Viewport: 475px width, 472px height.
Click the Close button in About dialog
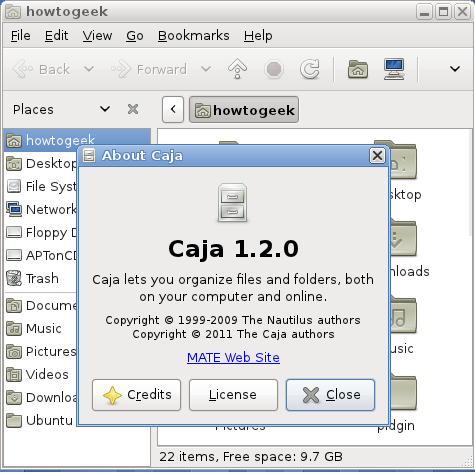[330, 395]
